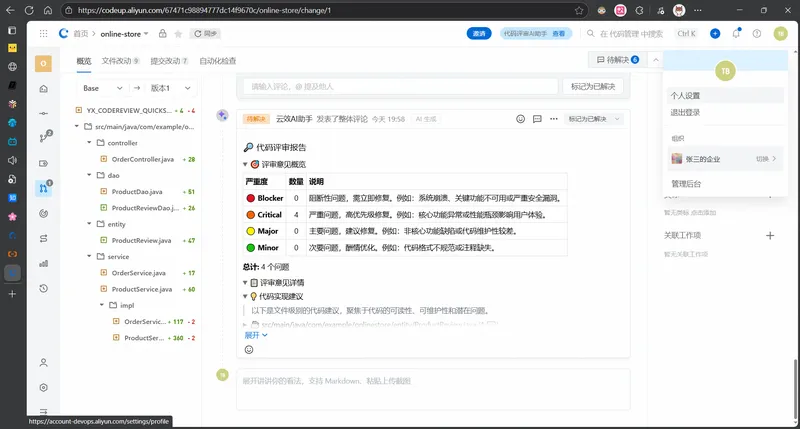Click the blue plus create icon
This screenshot has width=800, height=429.
point(715,34)
